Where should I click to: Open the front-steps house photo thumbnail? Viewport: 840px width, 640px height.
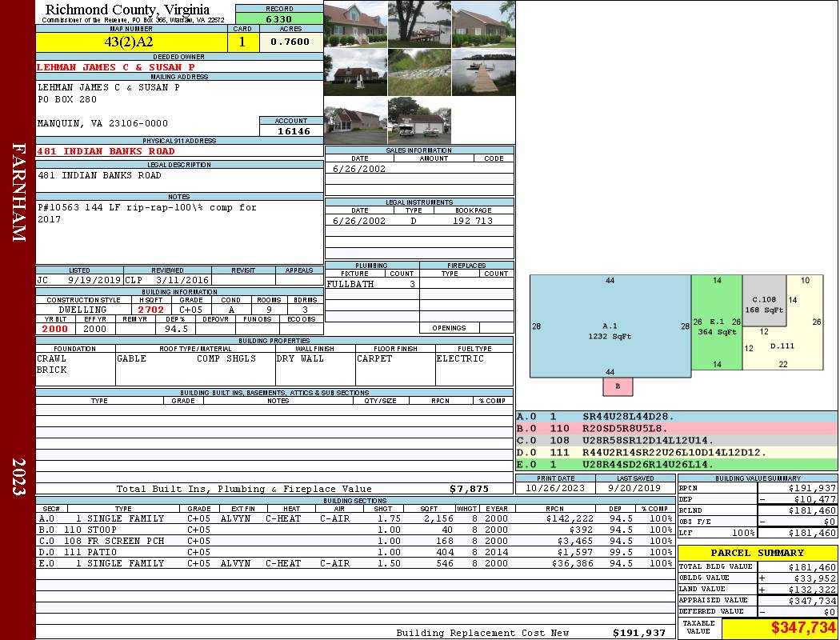[355, 24]
